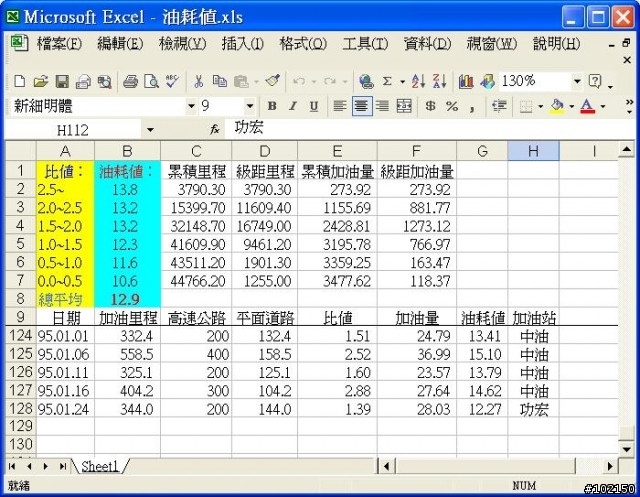Click the Decrease Indent icon

coord(499,106)
